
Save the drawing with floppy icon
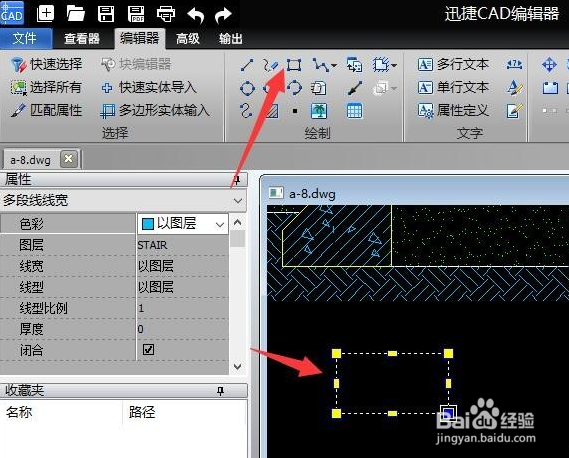pos(106,14)
